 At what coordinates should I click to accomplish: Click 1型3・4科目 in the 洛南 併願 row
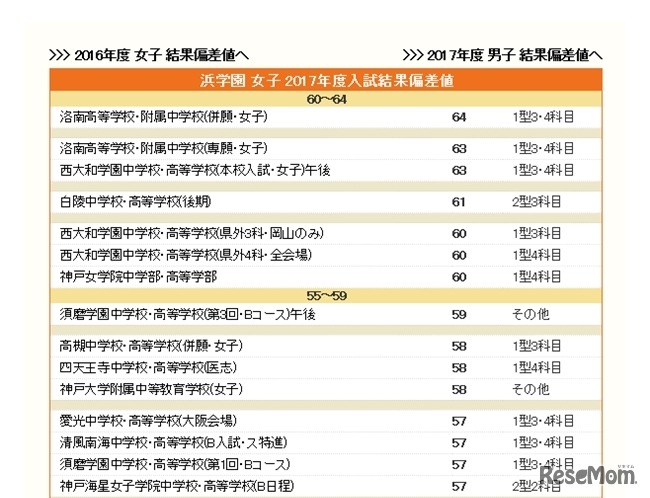543,117
